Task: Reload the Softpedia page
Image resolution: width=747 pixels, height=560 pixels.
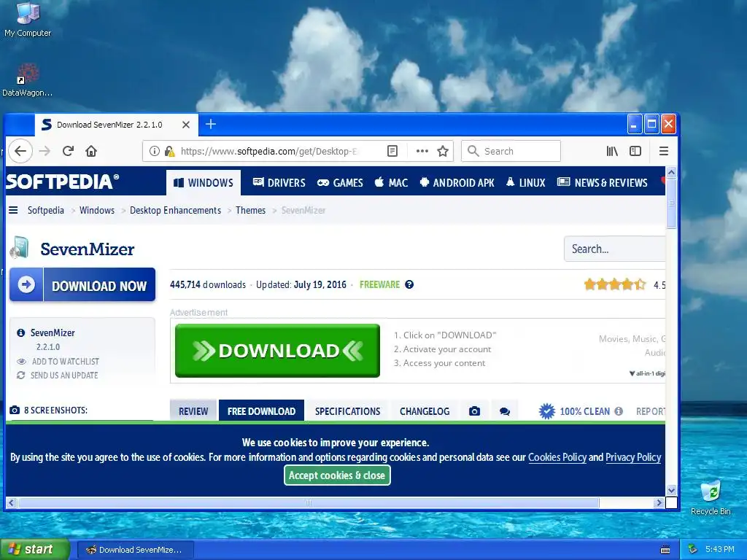Action: [x=68, y=151]
